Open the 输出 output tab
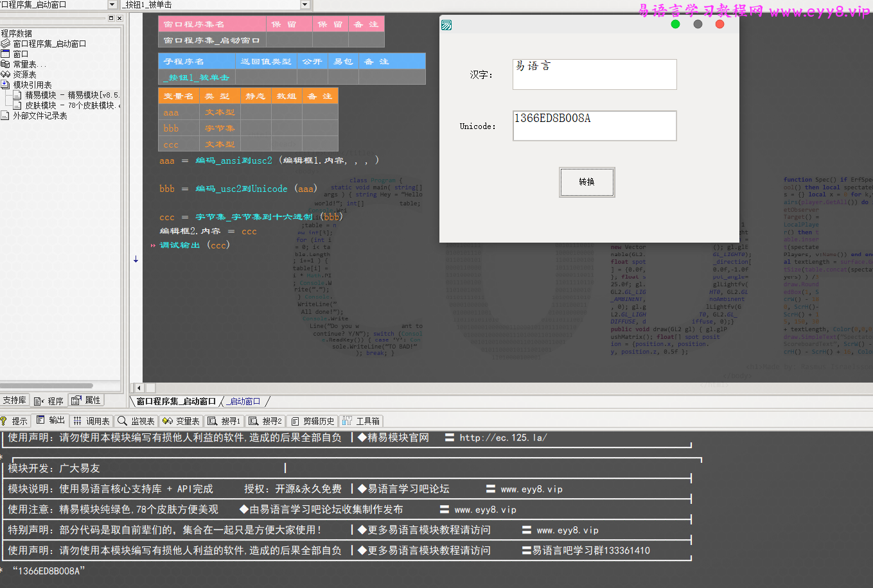The image size is (873, 588). (51, 420)
